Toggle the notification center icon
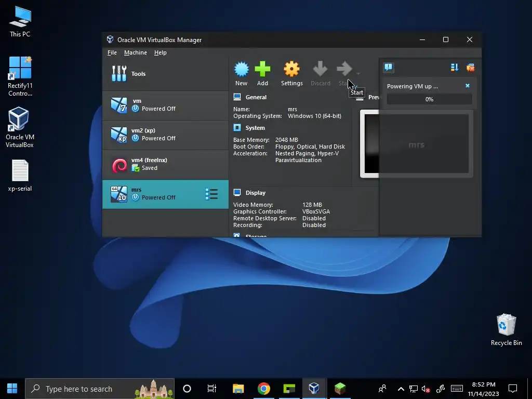Image resolution: width=532 pixels, height=399 pixels. click(x=389, y=68)
